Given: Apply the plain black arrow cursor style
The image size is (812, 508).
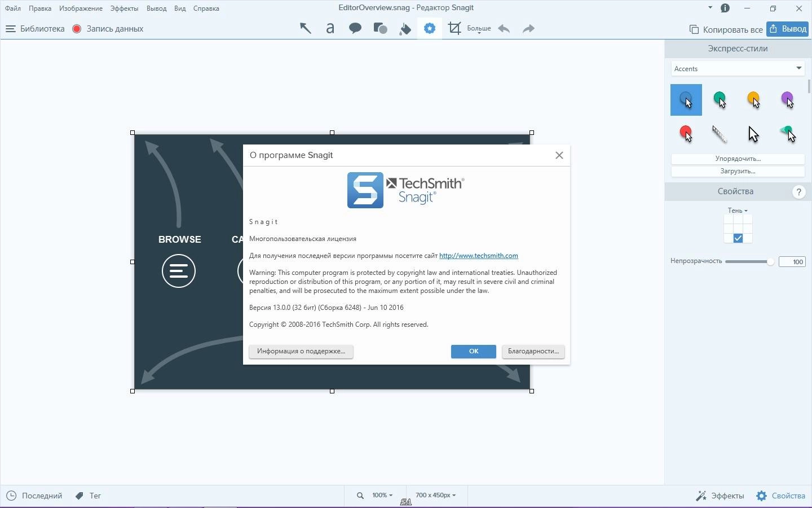Looking at the screenshot, I should 754,134.
